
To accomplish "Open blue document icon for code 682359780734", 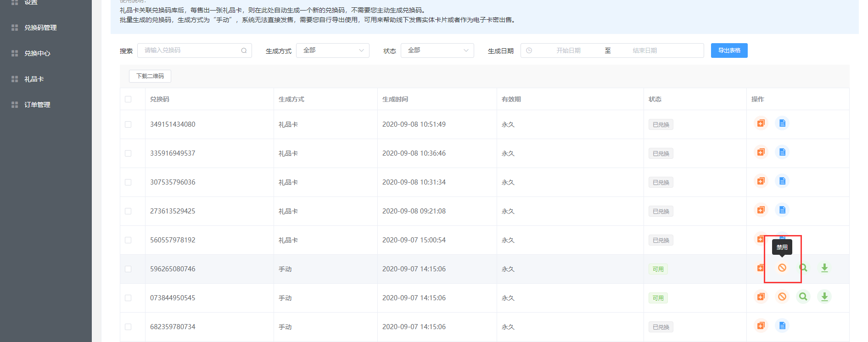I will coord(782,325).
